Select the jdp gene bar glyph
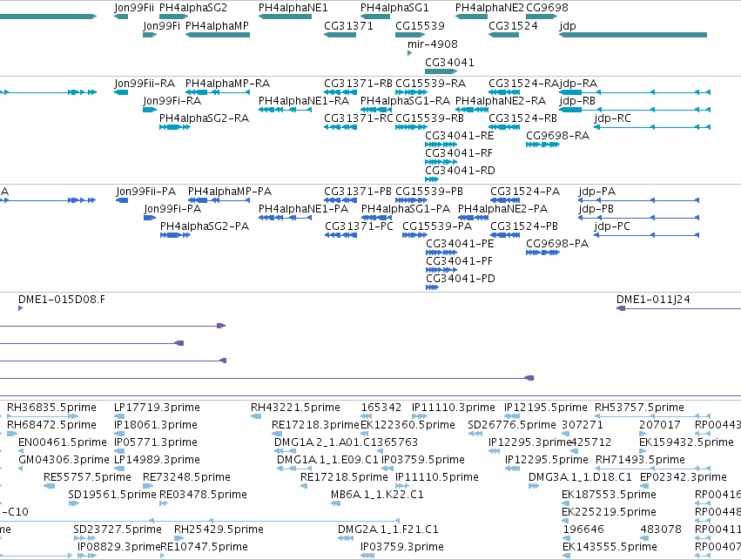The image size is (741, 560). click(633, 35)
